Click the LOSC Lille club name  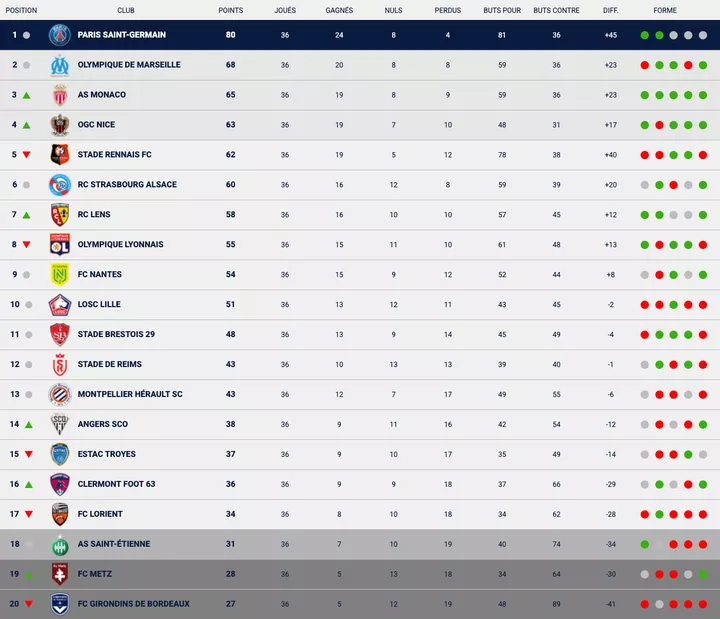pyautogui.click(x=102, y=305)
